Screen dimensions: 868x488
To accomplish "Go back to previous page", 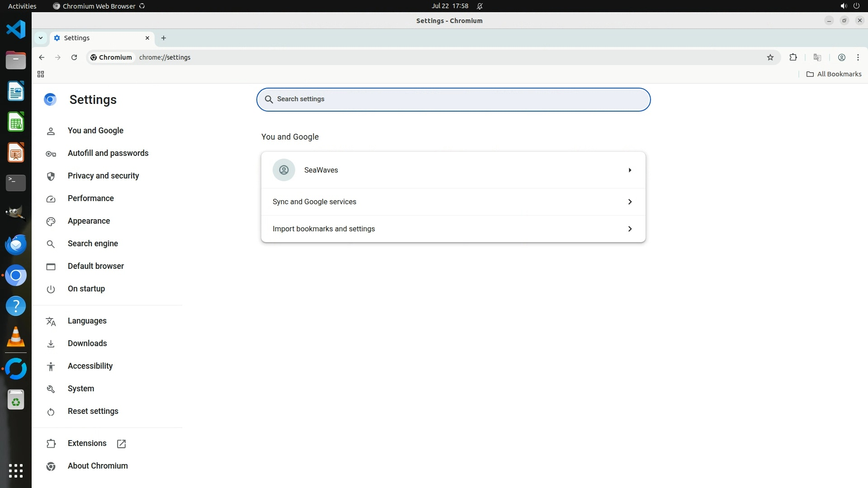I will [x=42, y=57].
